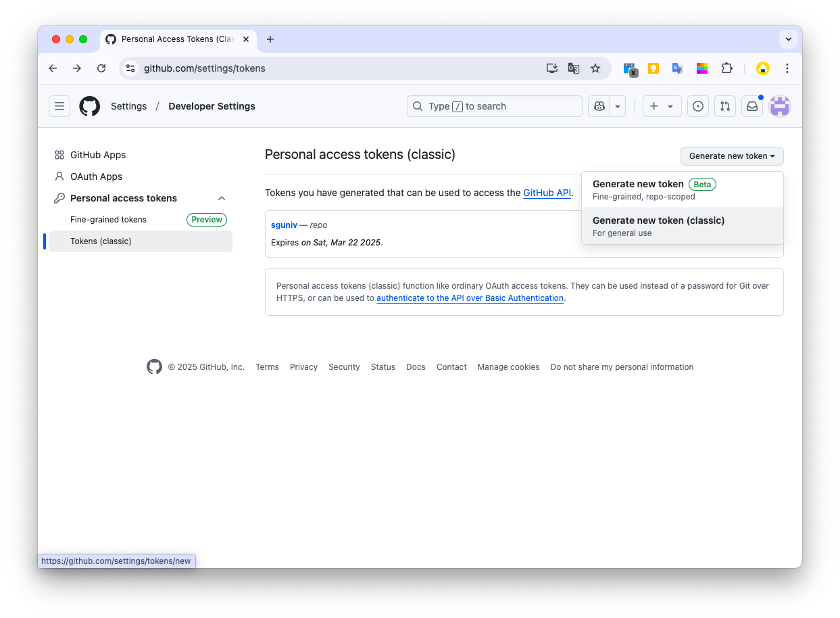Click the site information icon in address bar
The height and width of the screenshot is (618, 840).
131,68
